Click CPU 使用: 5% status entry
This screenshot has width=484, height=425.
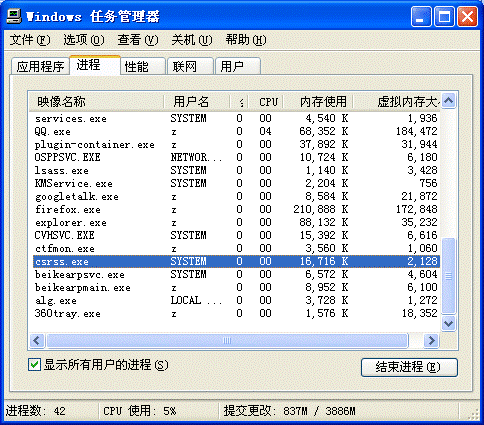[x=140, y=411]
